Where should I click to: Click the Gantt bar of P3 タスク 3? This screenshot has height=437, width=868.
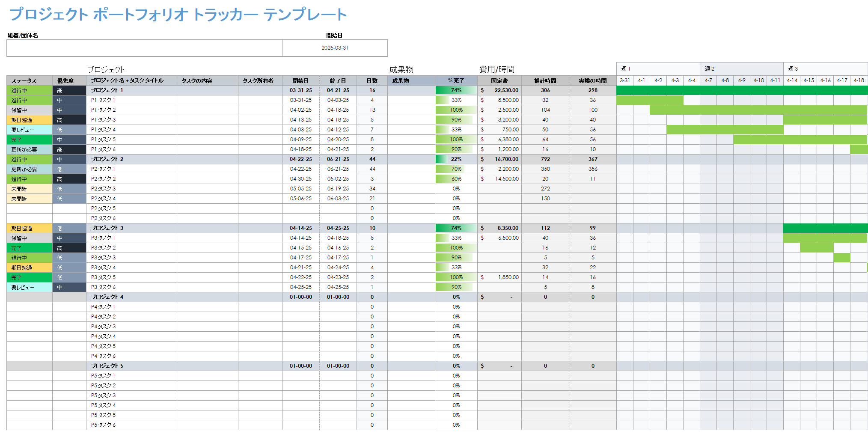842,258
